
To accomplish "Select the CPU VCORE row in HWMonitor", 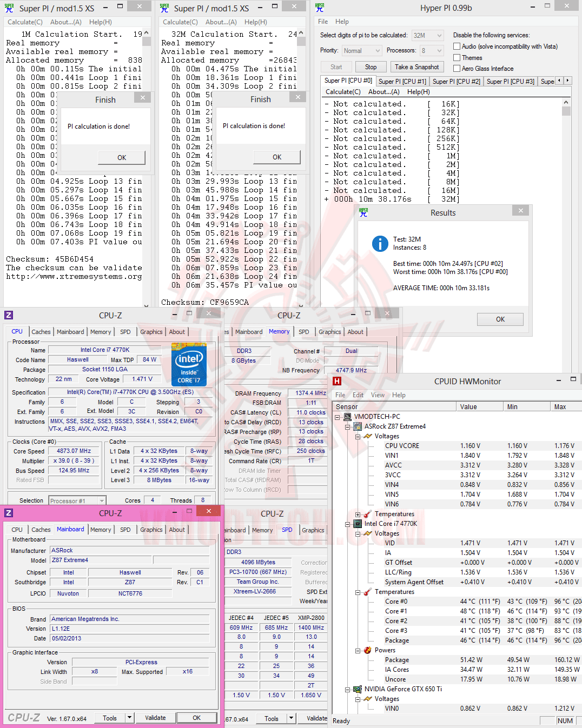I will (457, 446).
